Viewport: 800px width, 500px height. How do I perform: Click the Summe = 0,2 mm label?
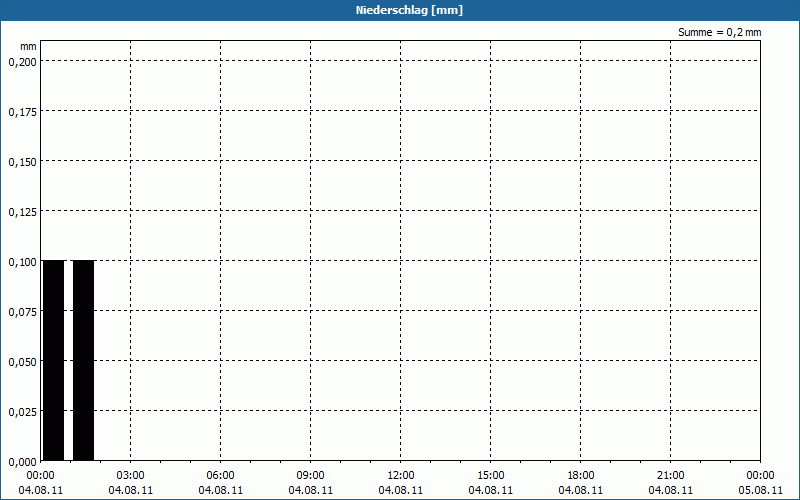coord(719,32)
